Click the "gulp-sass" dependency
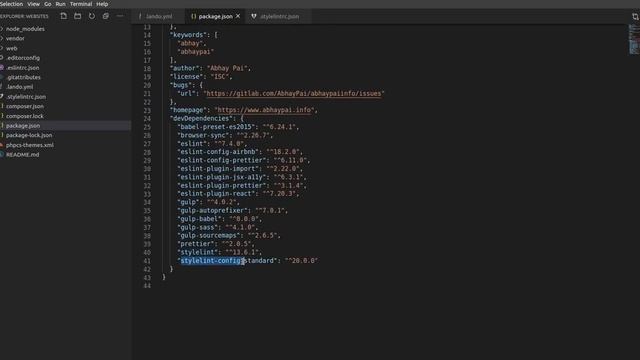The width and height of the screenshot is (640, 360). [198, 227]
